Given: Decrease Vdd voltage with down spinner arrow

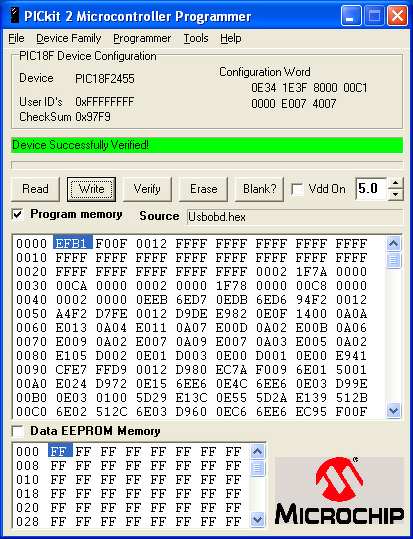Looking at the screenshot, I should pyautogui.click(x=395, y=194).
